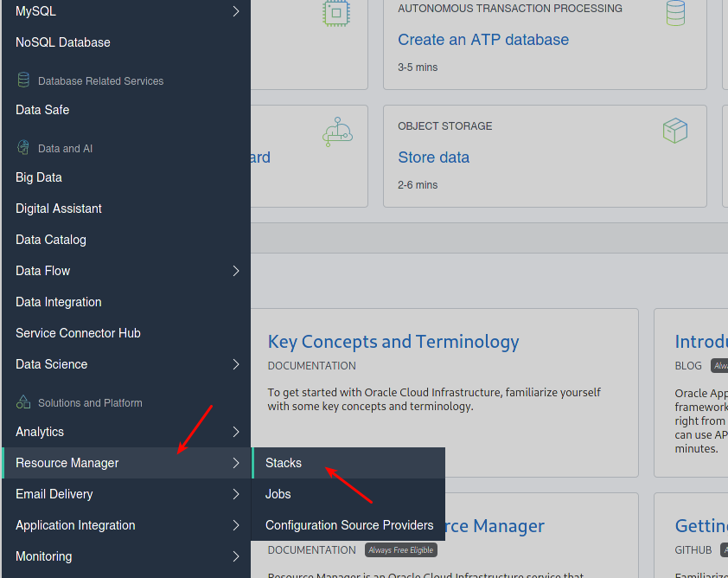Click the cloud network icon on the card

(337, 132)
